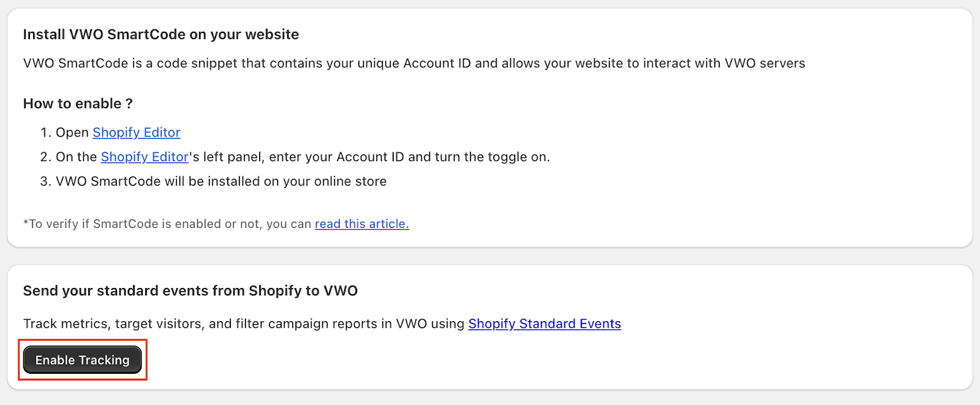Click the 'How to enable ?' subheading
980x405 pixels.
click(x=78, y=104)
